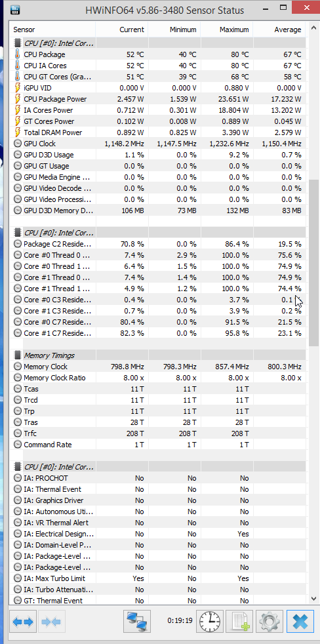The width and height of the screenshot is (320, 644).
Task: Select the CPU Package Power sensor row
Action: pyautogui.click(x=157, y=99)
